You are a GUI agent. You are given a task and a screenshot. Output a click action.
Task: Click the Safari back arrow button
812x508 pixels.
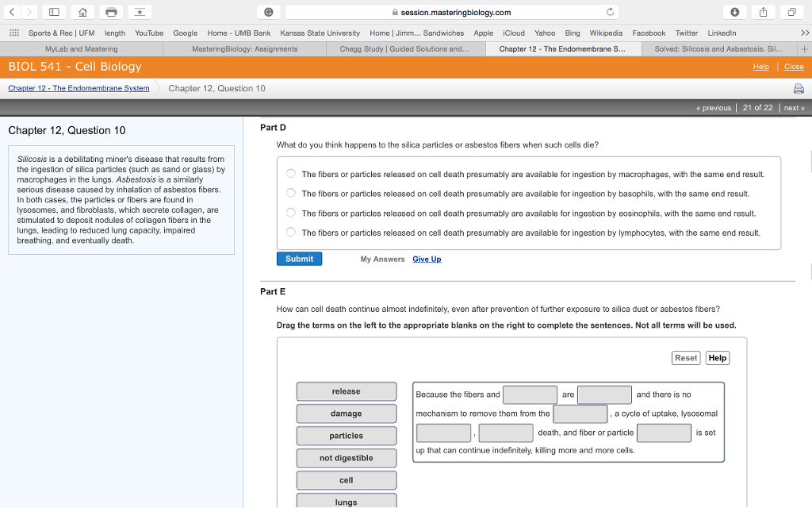pyautogui.click(x=12, y=12)
